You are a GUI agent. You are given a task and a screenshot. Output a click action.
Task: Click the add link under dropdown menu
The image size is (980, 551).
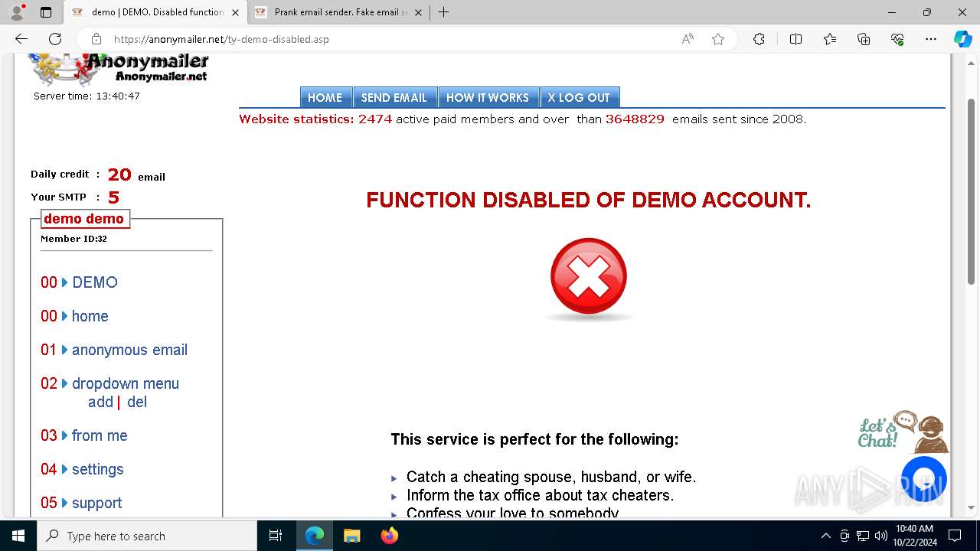(100, 402)
